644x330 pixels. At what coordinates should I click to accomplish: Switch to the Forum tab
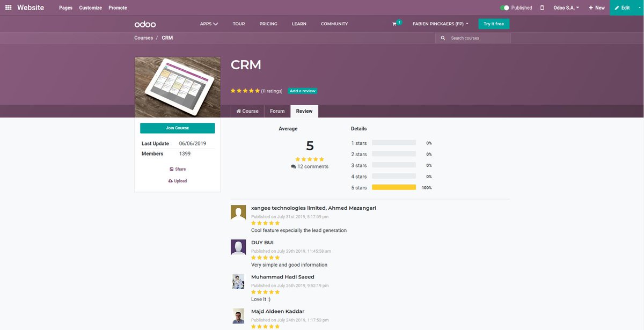pyautogui.click(x=277, y=111)
